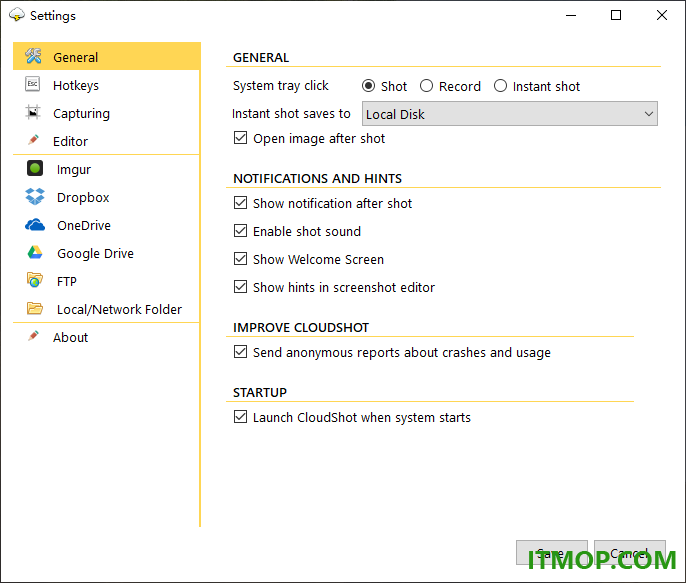Image resolution: width=686 pixels, height=583 pixels.
Task: Click the Hotkeys Esc key icon
Action: (x=33, y=84)
